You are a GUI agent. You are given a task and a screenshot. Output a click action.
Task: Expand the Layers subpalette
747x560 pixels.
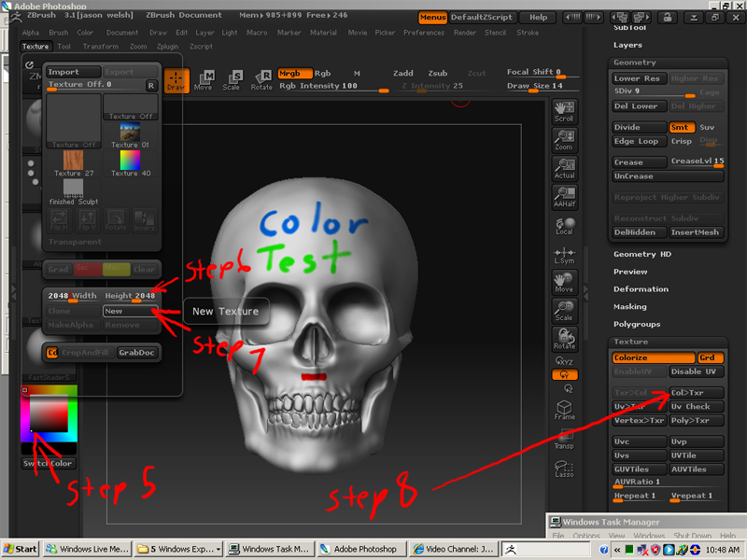click(x=627, y=45)
